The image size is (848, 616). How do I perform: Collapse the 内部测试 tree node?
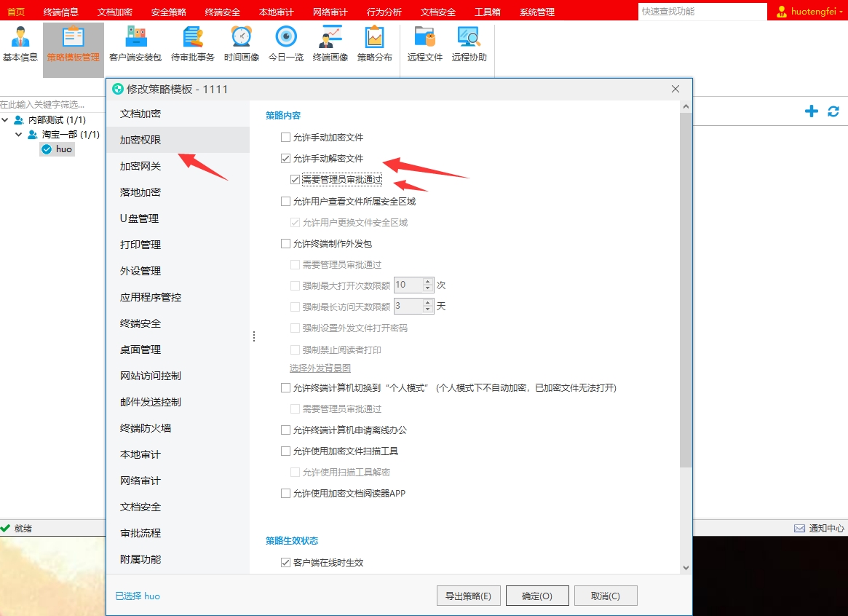5,119
